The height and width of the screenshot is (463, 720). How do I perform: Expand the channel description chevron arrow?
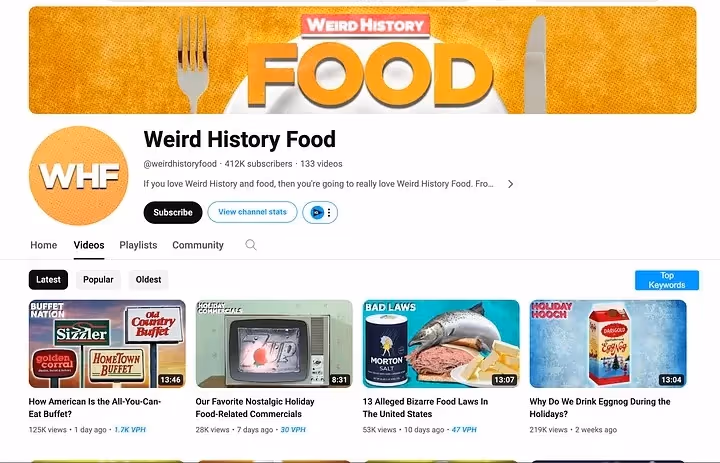[510, 184]
